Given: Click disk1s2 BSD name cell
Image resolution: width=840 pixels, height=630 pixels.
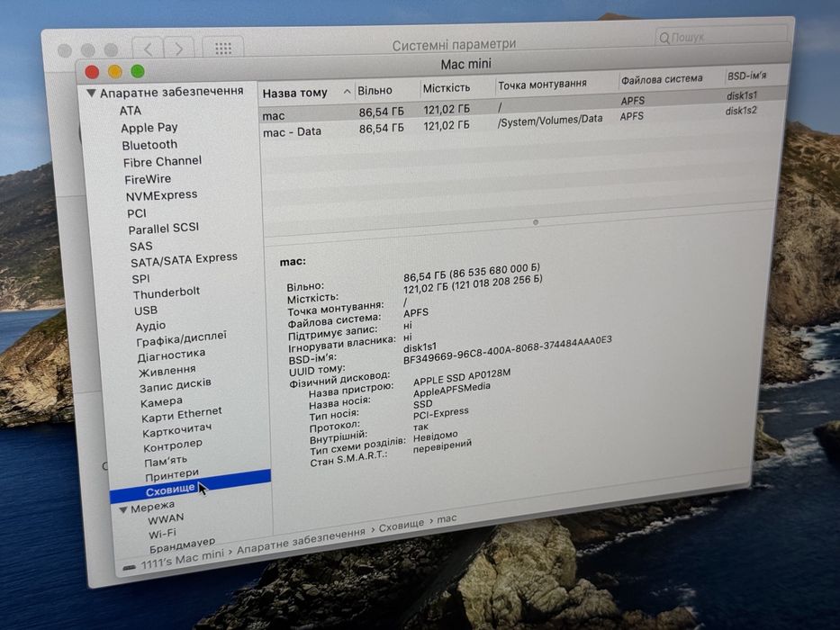Looking at the screenshot, I should point(741,111).
